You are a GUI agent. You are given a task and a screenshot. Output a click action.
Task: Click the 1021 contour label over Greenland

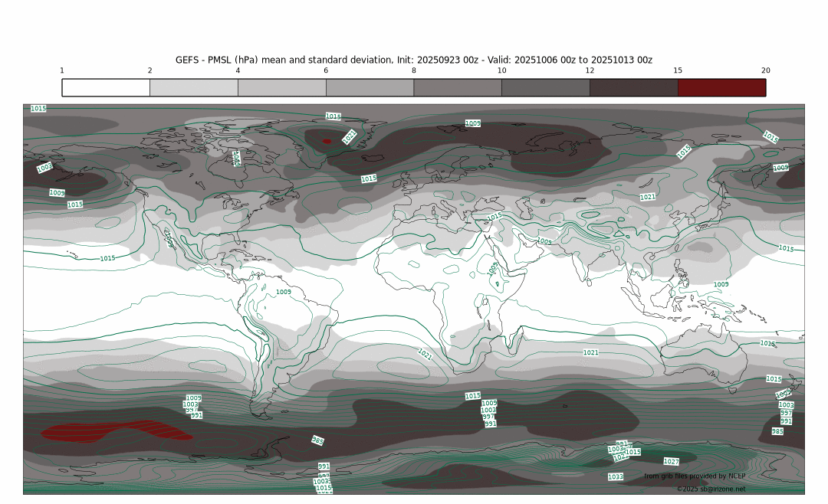click(x=350, y=137)
